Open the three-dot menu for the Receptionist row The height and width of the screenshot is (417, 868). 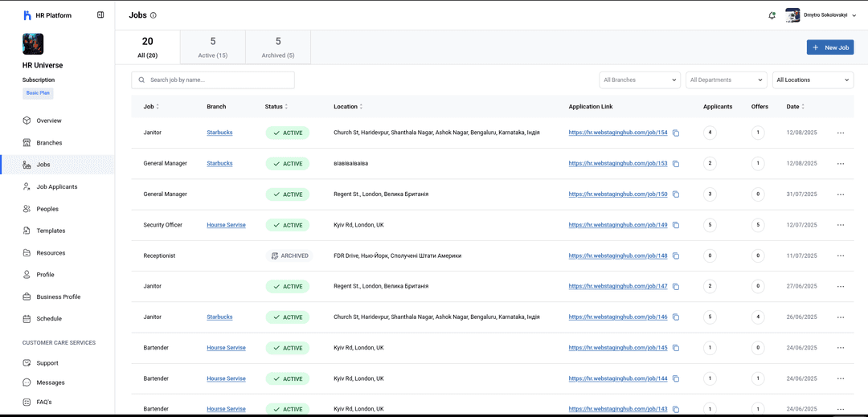[x=840, y=256]
